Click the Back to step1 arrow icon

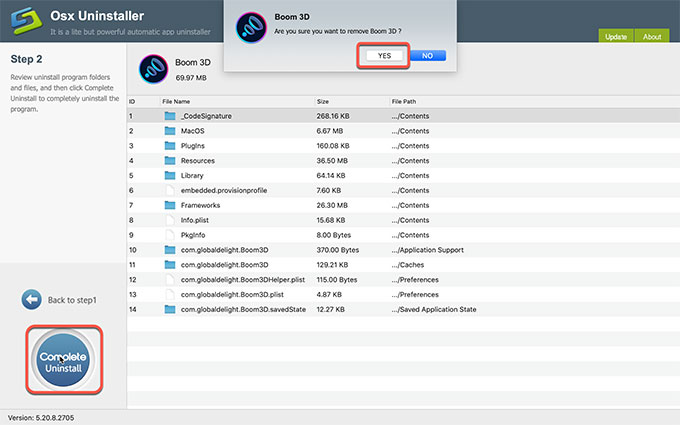click(x=32, y=300)
